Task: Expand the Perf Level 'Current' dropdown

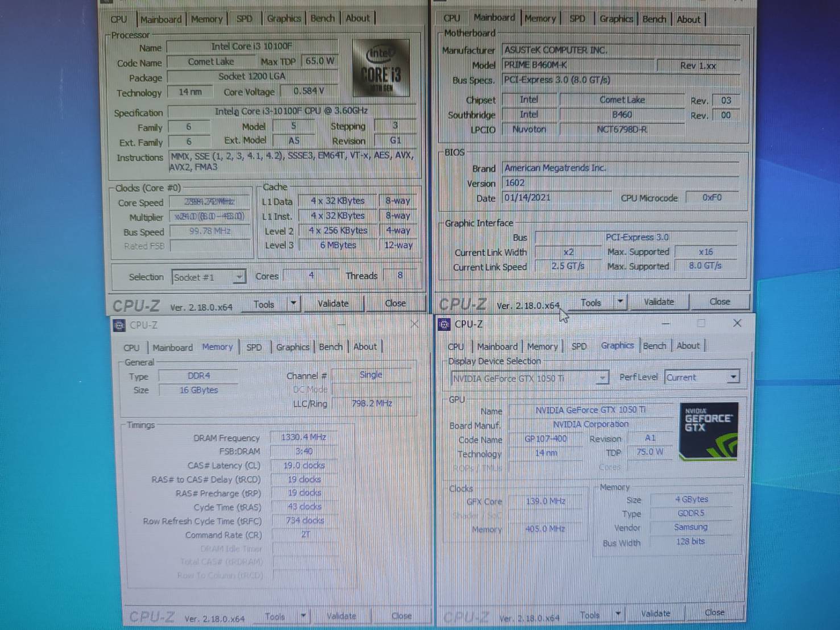Action: 733,377
